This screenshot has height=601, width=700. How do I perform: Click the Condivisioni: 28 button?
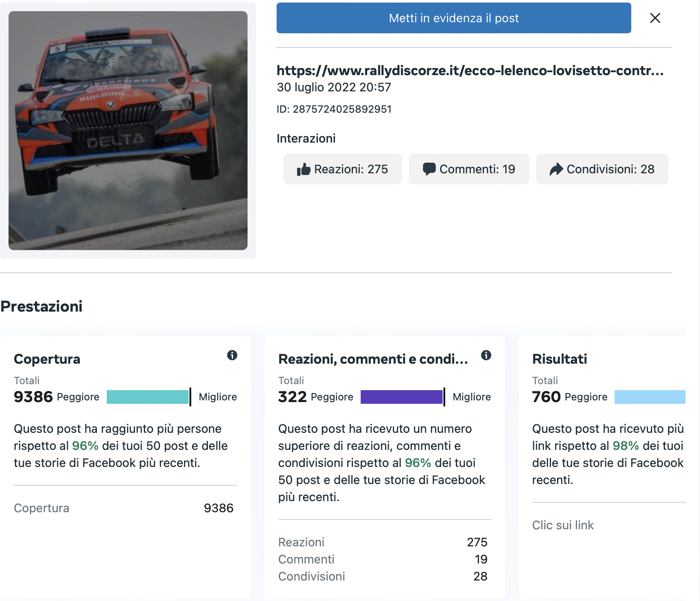tap(602, 169)
